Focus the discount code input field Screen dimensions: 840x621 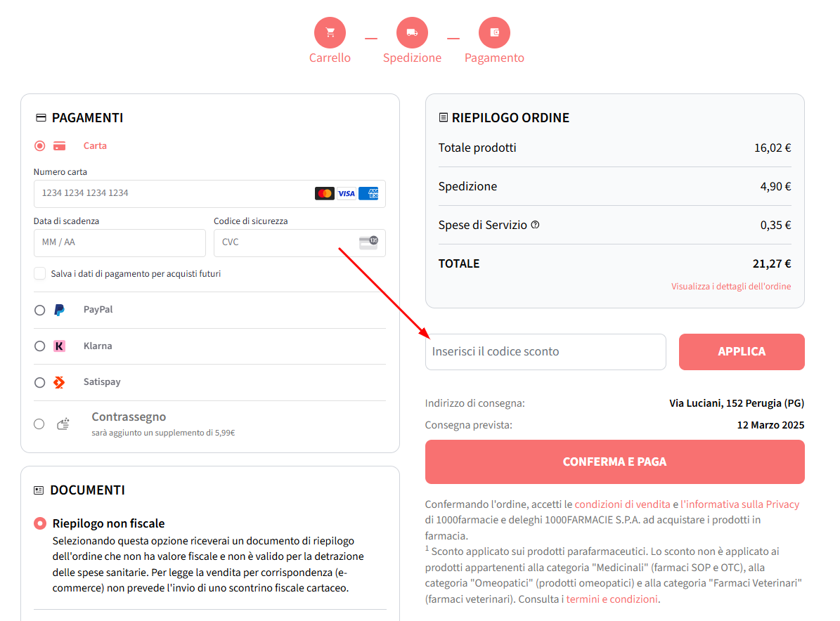coord(545,352)
